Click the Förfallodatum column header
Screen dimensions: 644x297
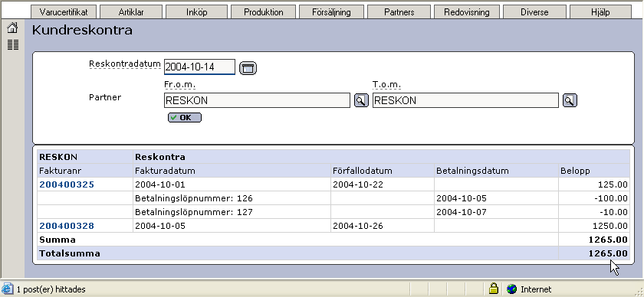coord(363,171)
